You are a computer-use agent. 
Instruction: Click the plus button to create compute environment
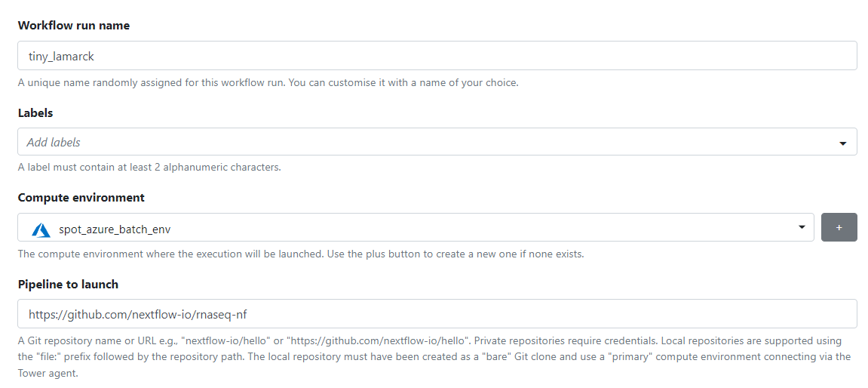pos(839,227)
